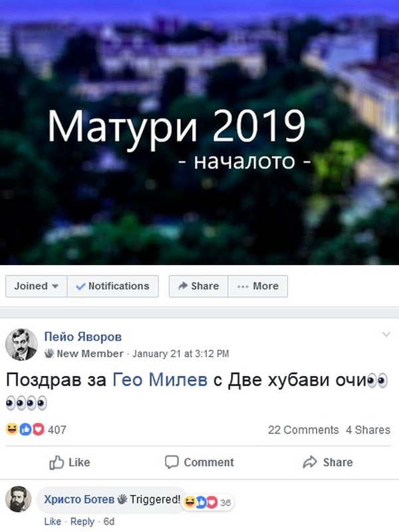The image size is (399, 532).
Task: Click the thumbs-up Like icon under the post
Action: coord(57,462)
